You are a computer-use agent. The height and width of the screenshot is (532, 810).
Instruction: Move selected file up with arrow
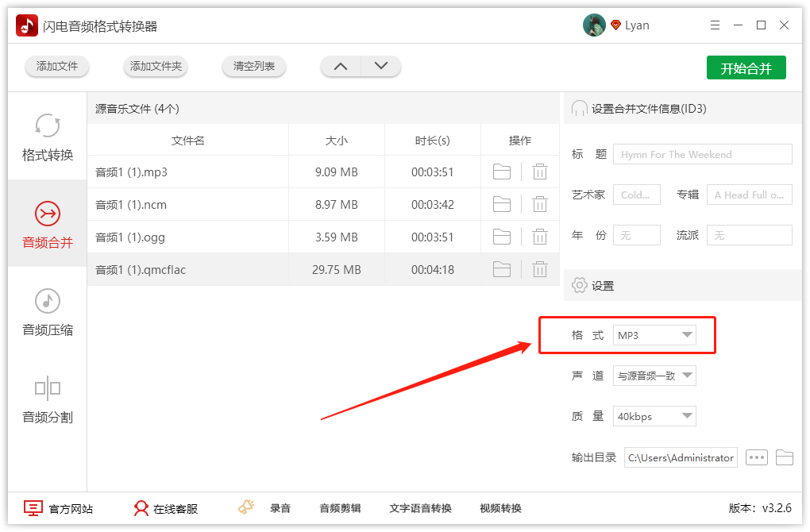(x=341, y=66)
